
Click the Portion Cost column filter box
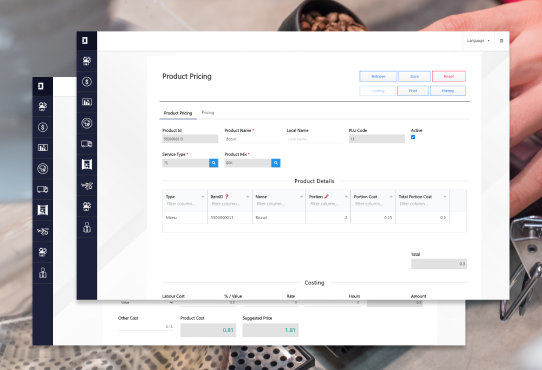(373, 204)
